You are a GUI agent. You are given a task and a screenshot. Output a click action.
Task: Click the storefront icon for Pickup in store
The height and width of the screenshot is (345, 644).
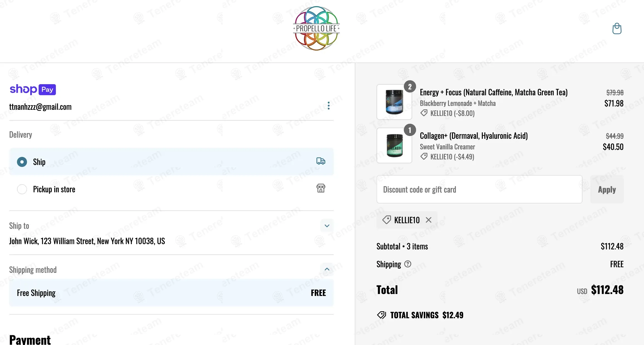click(x=321, y=188)
